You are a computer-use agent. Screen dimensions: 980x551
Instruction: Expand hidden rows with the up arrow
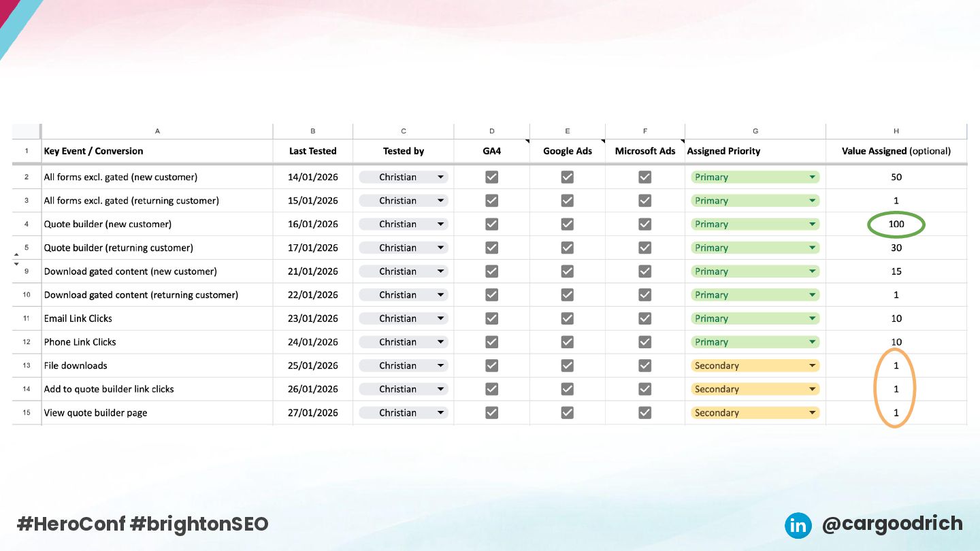[16, 254]
